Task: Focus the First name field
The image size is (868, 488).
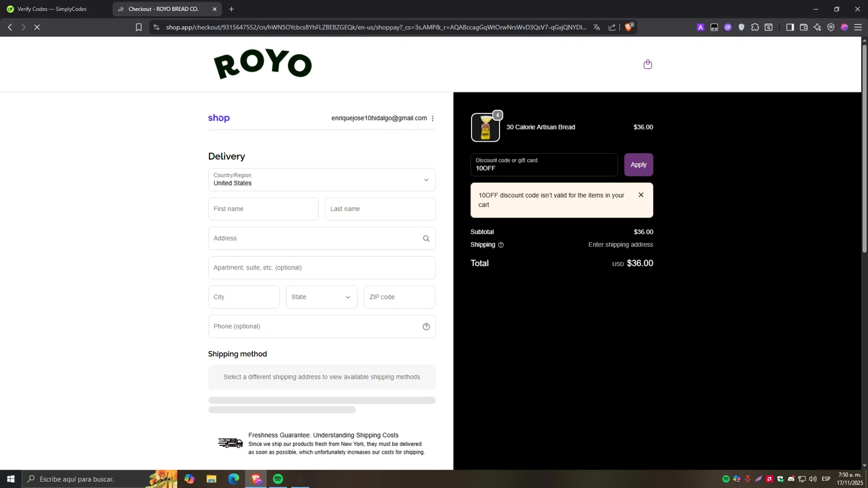Action: 263,209
